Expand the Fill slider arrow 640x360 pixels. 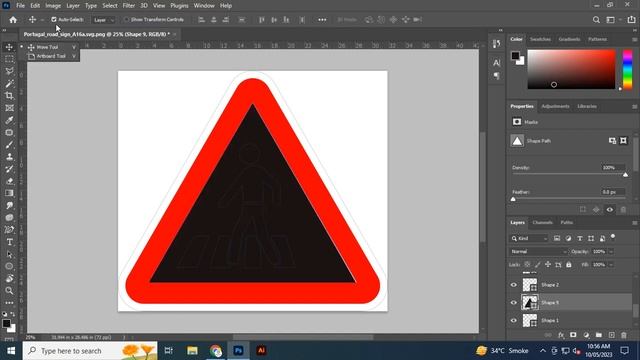611,265
